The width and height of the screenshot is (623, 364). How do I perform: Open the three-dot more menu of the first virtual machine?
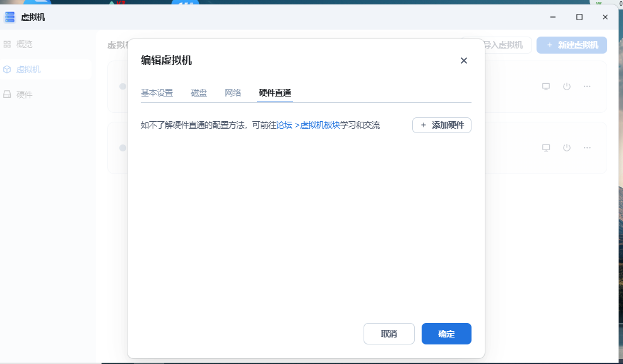[x=587, y=86]
